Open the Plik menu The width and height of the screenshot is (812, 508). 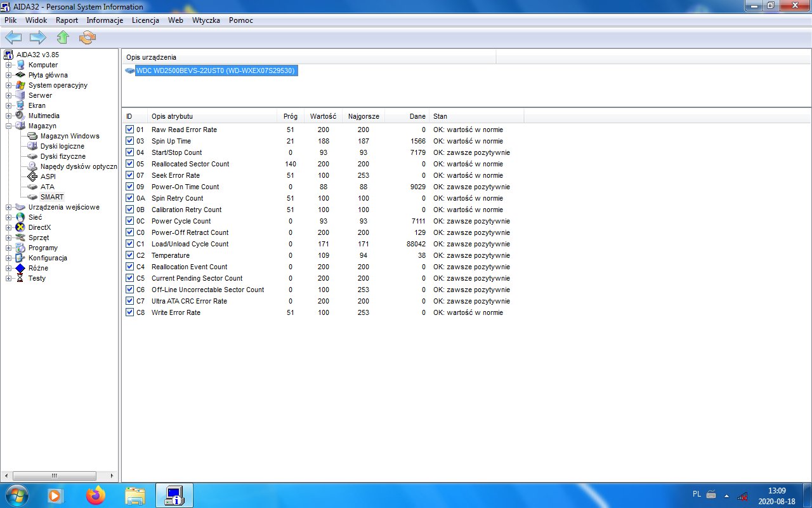pyautogui.click(x=10, y=20)
